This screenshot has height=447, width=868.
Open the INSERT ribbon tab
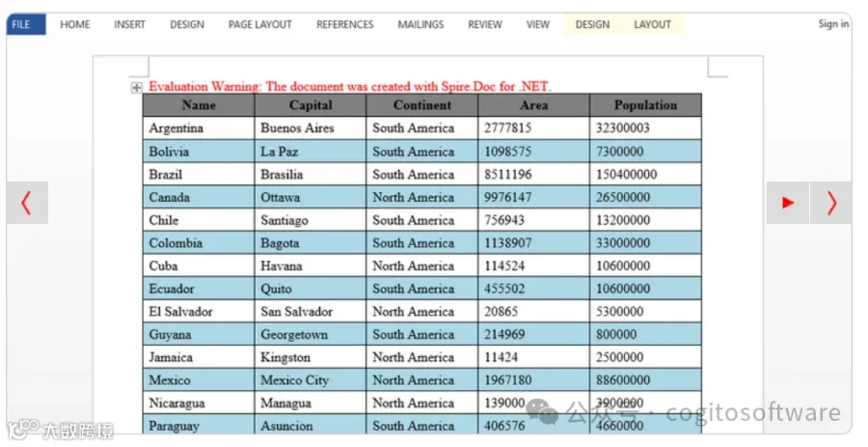(129, 24)
